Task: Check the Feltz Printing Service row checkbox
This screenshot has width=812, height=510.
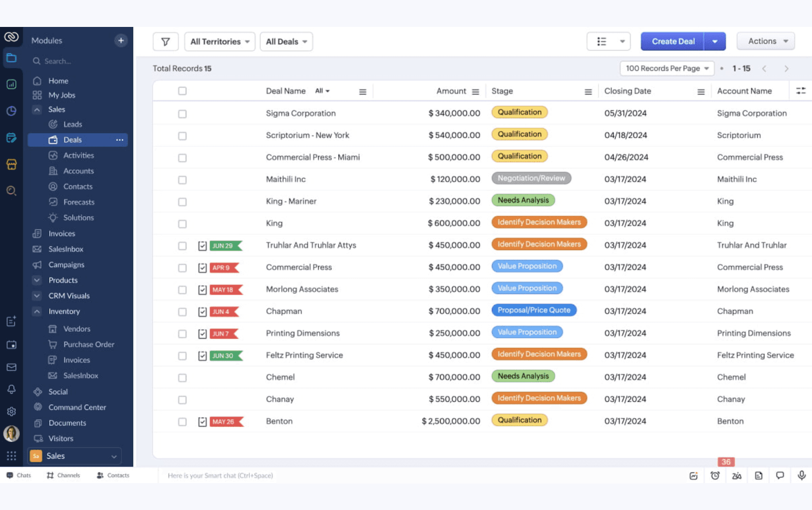Action: coord(182,356)
